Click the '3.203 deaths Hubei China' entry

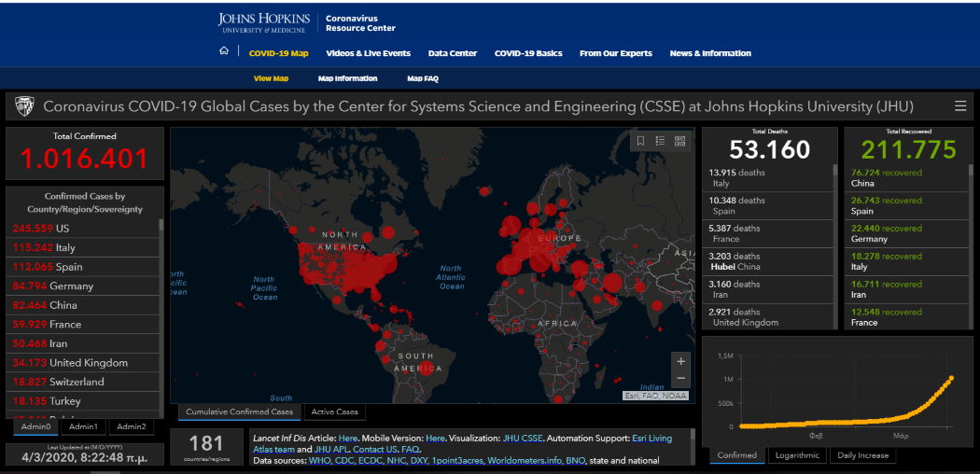[768, 261]
